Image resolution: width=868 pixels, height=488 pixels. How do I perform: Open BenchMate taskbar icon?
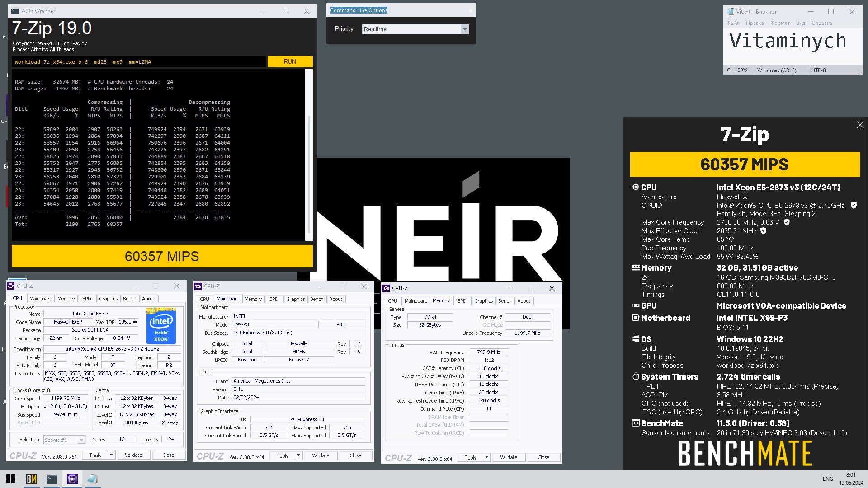tap(32, 479)
